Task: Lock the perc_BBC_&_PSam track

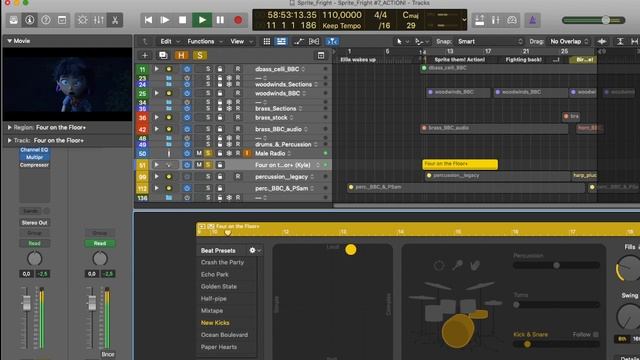Action: point(220,188)
